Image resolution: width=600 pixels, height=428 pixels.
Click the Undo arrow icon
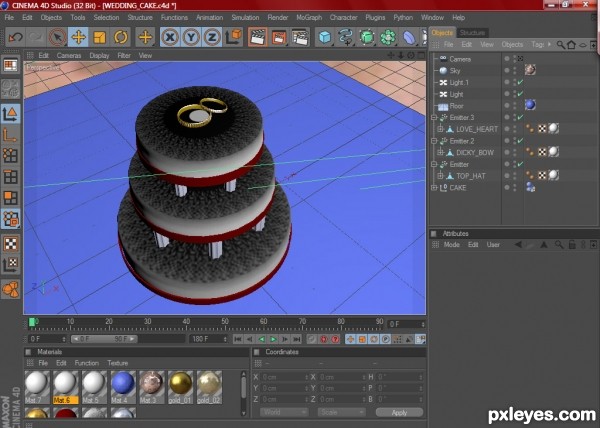[15, 37]
